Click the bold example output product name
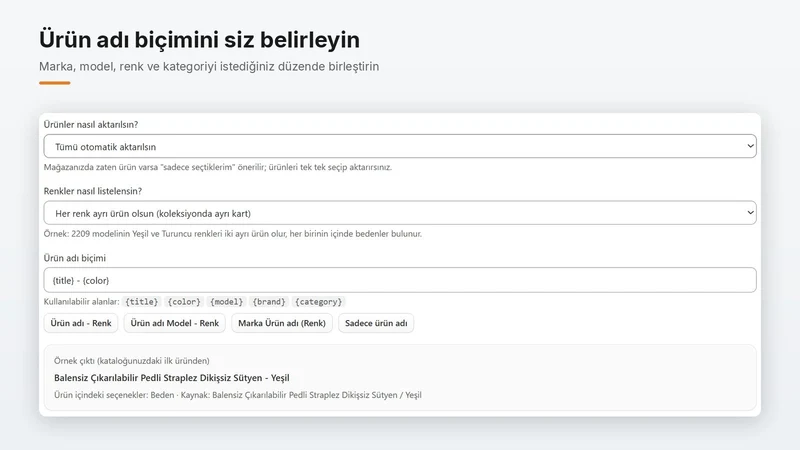Image resolution: width=800 pixels, height=450 pixels. pos(171,378)
